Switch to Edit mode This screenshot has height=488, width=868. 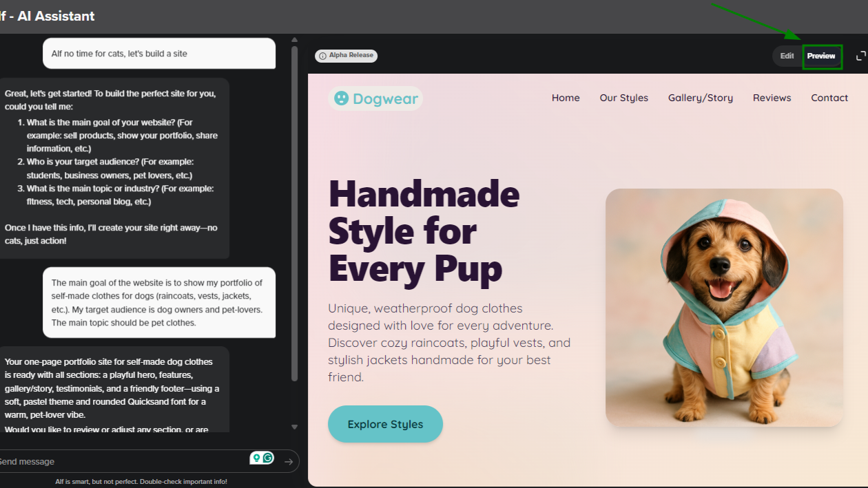787,56
